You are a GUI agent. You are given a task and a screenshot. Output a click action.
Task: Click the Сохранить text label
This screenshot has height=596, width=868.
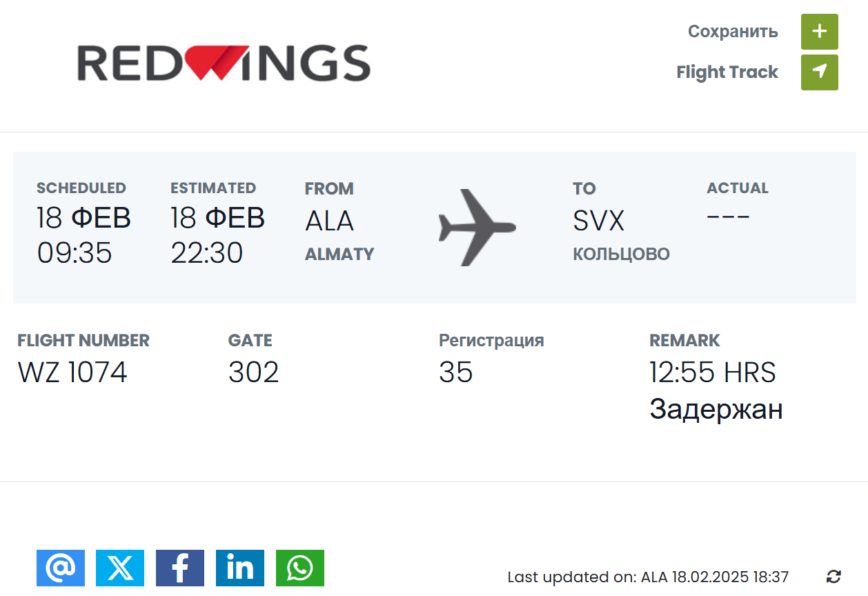coord(733,32)
